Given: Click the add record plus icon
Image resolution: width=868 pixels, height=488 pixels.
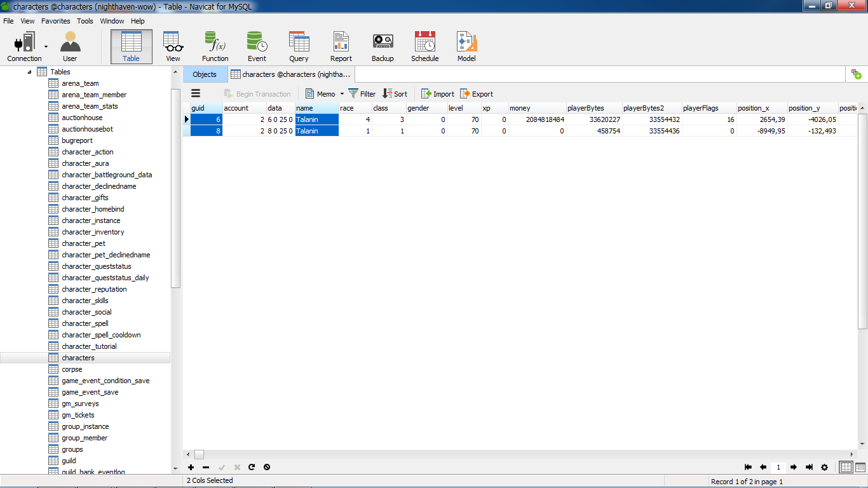Looking at the screenshot, I should click(191, 467).
